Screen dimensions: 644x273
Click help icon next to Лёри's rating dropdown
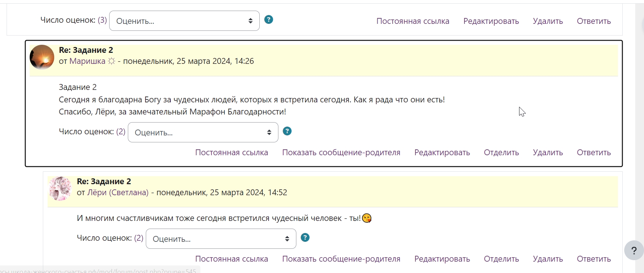click(305, 238)
